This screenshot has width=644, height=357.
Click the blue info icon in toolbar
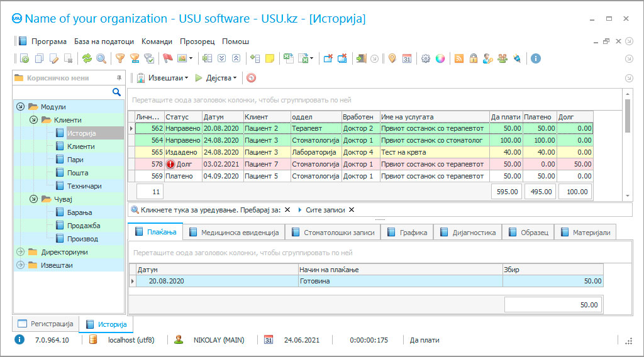point(536,58)
